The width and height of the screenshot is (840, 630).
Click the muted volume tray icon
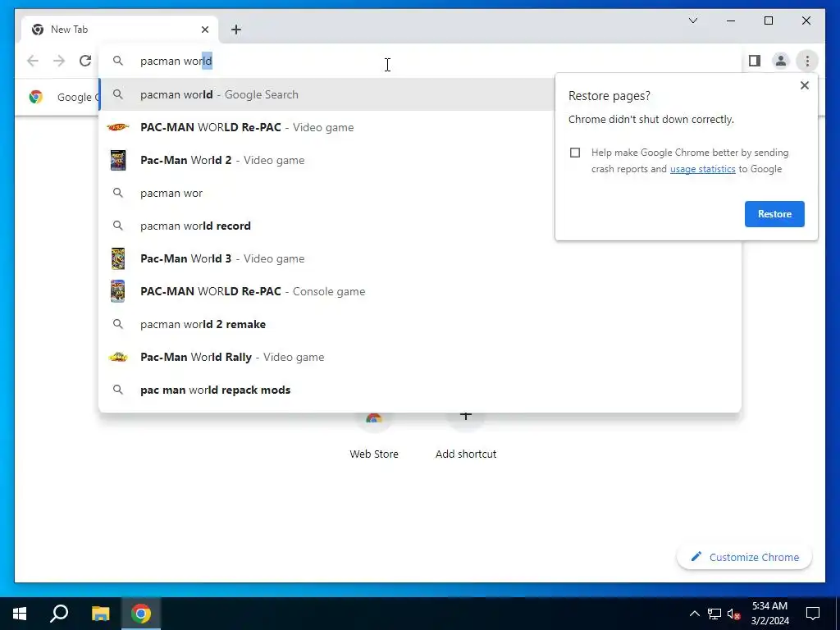(x=734, y=614)
